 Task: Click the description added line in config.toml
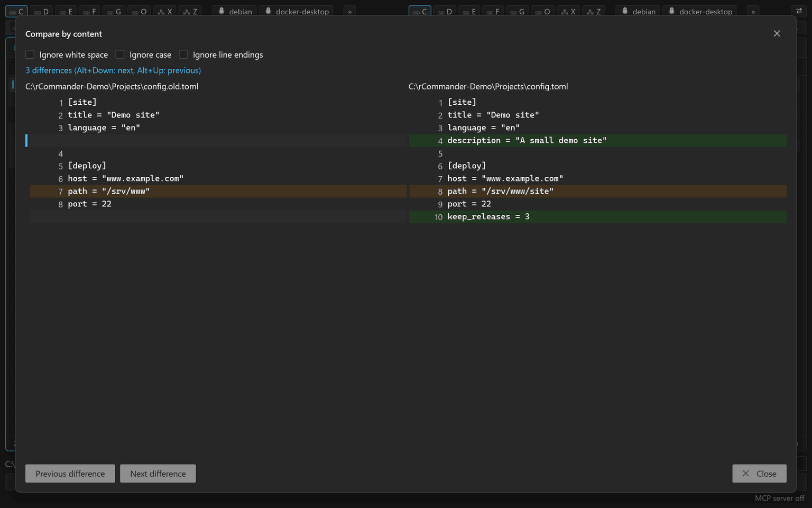click(597, 140)
